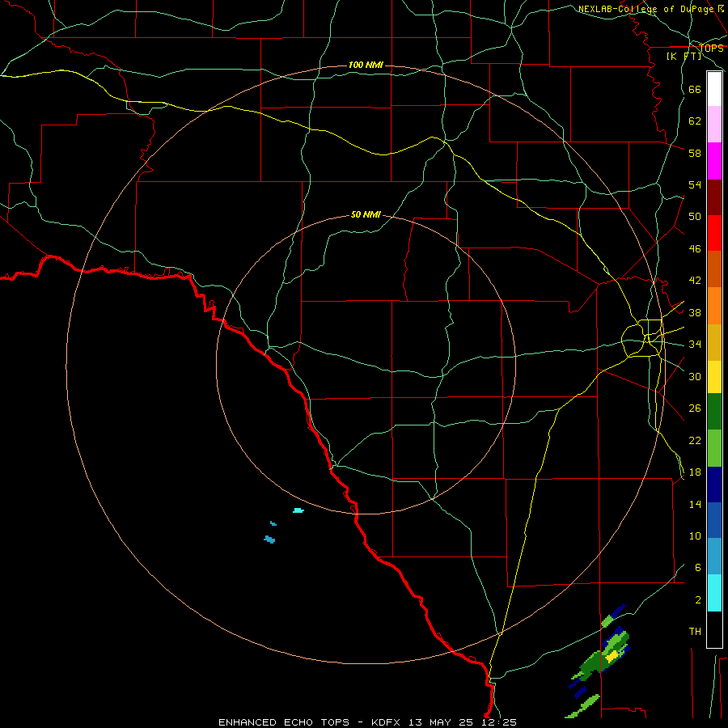Image resolution: width=728 pixels, height=728 pixels.
Task: Click the 2 scale label
Action: pyautogui.click(x=698, y=600)
